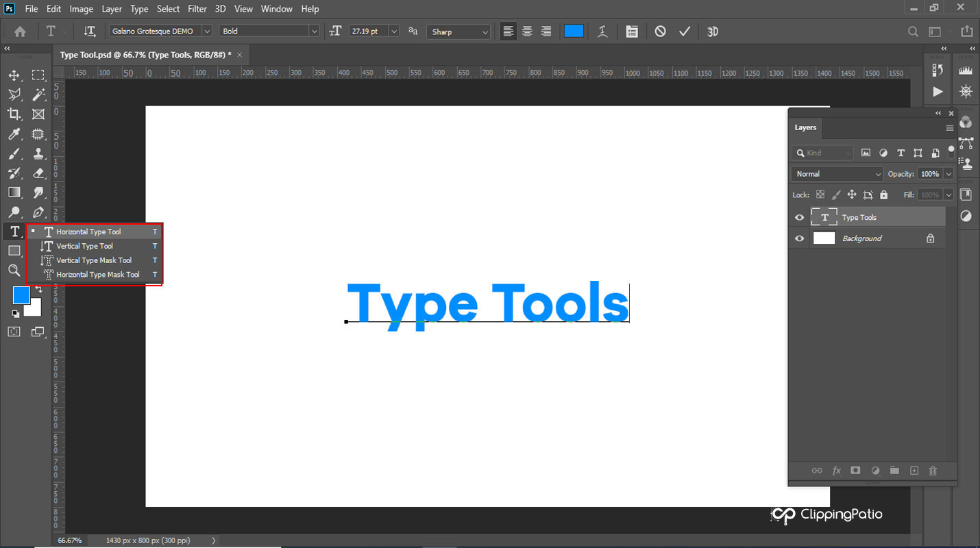Choose Vertical Type Tool from flyout
Viewport: 980px width, 548px height.
click(85, 246)
